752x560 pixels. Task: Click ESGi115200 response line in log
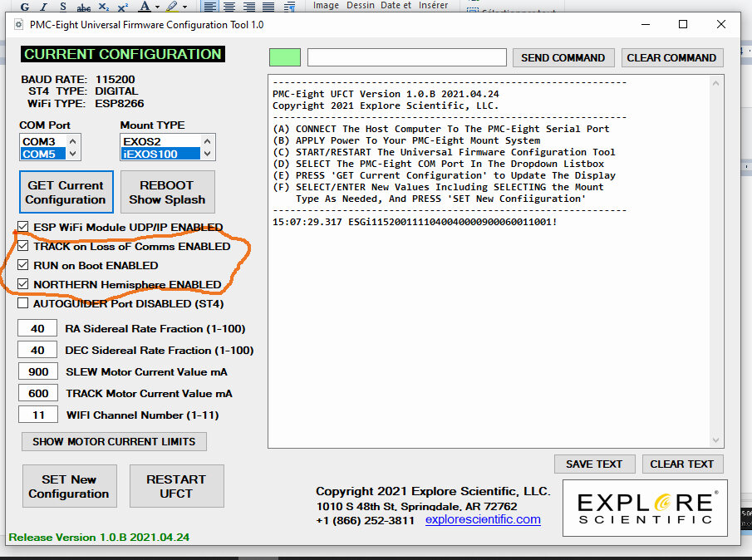coord(415,222)
